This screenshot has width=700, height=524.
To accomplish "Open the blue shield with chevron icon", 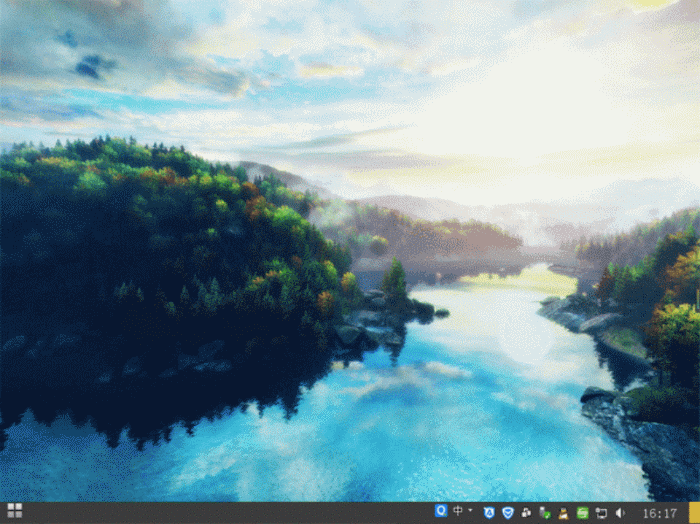I will pyautogui.click(x=508, y=513).
